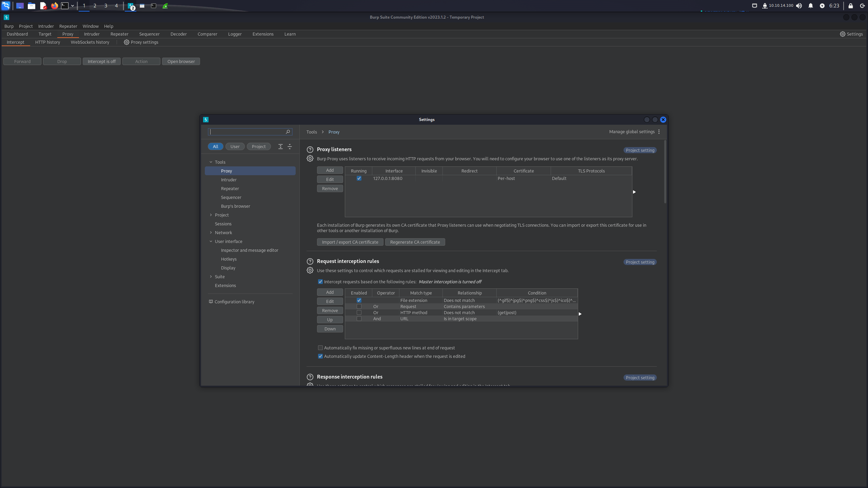This screenshot has height=488, width=868.
Task: Click the collapse all tree icon
Action: coord(290,146)
